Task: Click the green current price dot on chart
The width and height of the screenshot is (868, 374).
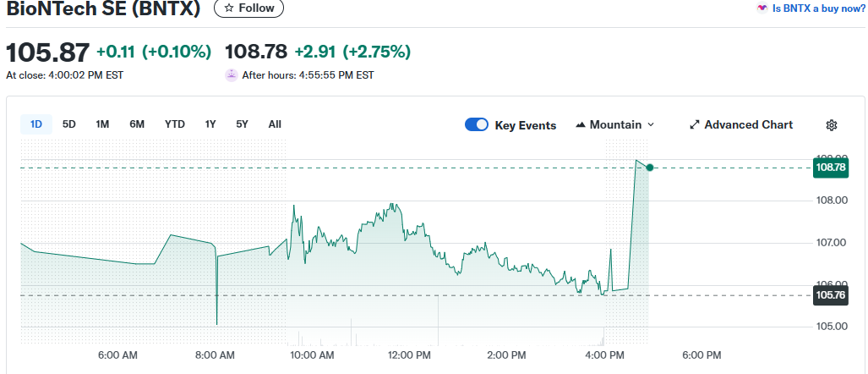Action: coord(649,168)
